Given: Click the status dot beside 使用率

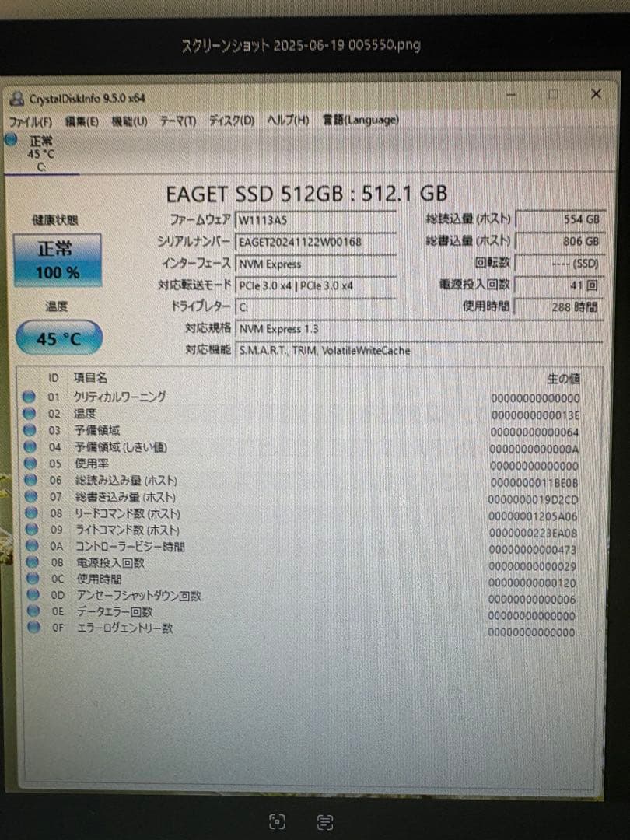Looking at the screenshot, I should pyautogui.click(x=30, y=464).
